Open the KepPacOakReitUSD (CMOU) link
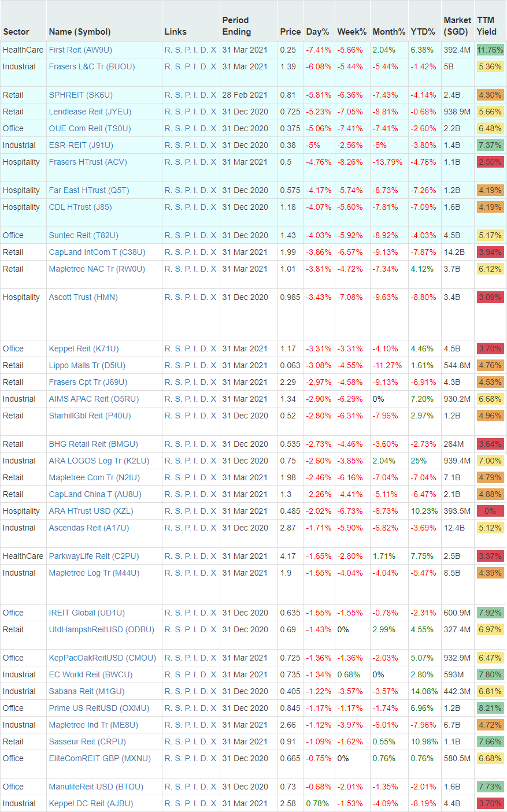This screenshot has width=507, height=812. click(102, 658)
